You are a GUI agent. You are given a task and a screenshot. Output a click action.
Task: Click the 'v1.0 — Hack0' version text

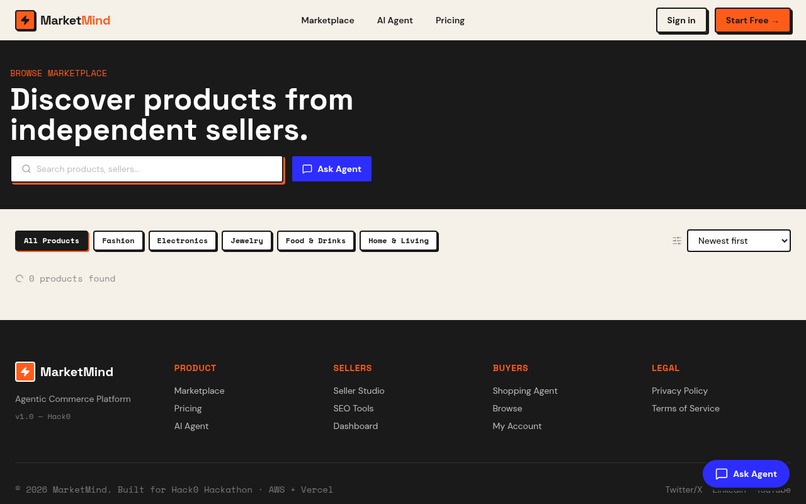click(43, 417)
